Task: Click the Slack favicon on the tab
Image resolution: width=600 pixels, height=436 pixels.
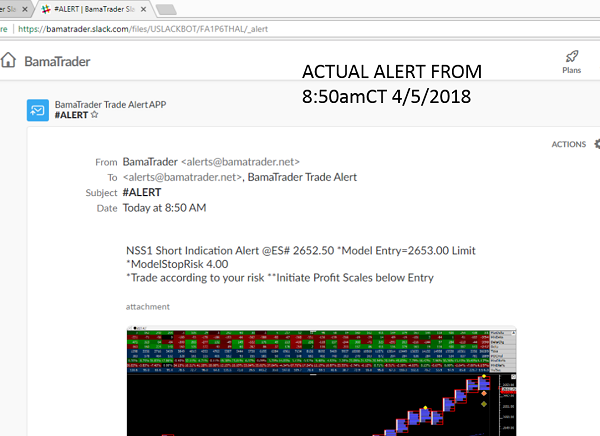Action: point(46,9)
